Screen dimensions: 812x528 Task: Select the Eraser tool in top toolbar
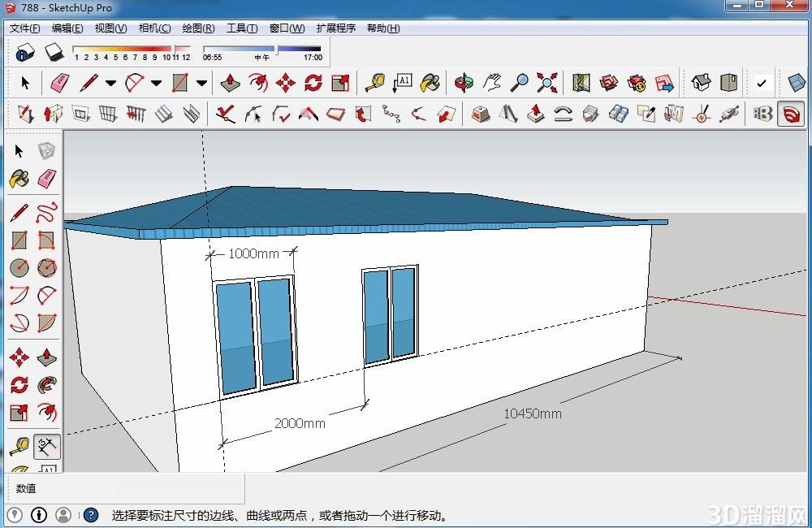60,83
